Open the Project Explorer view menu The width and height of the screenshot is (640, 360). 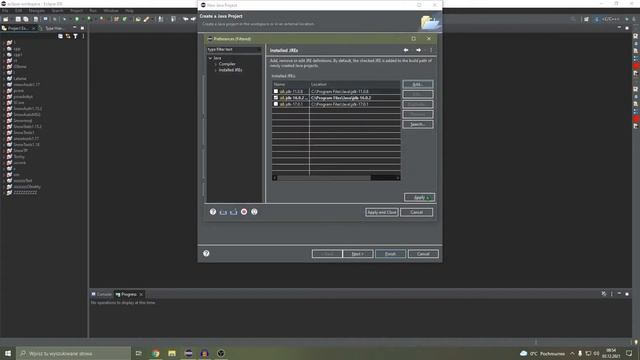83,36
